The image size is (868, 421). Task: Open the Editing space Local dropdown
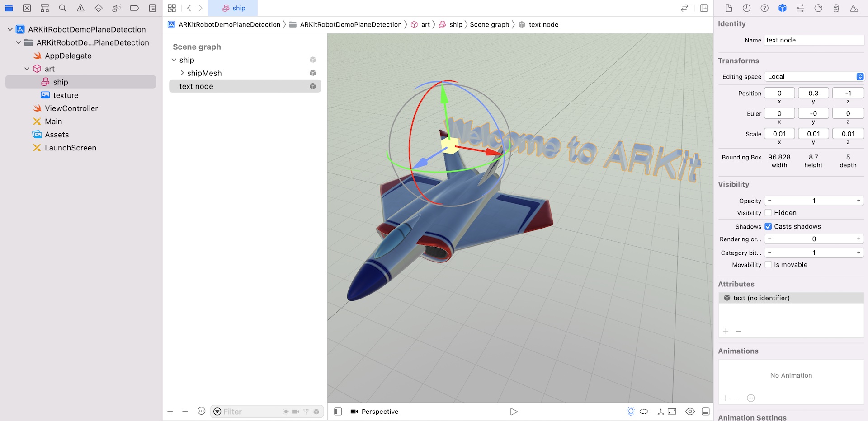click(x=814, y=77)
